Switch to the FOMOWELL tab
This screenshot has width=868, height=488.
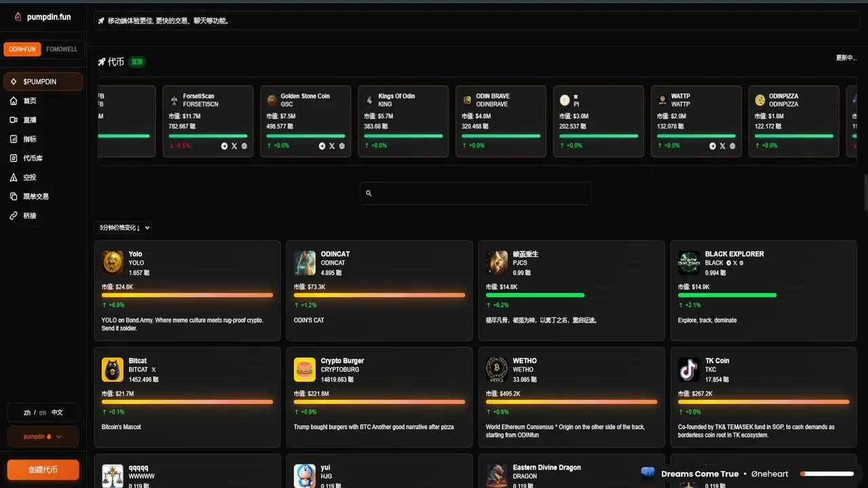[x=62, y=49]
